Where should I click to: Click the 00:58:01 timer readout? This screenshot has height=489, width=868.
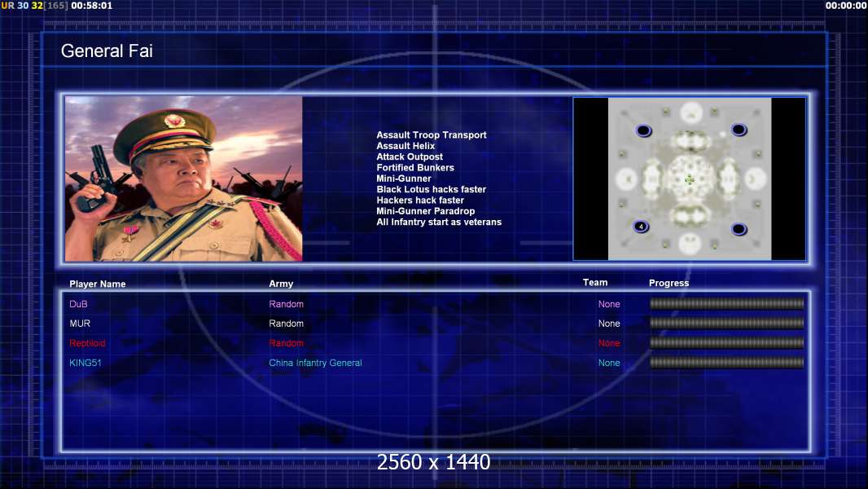click(x=91, y=6)
